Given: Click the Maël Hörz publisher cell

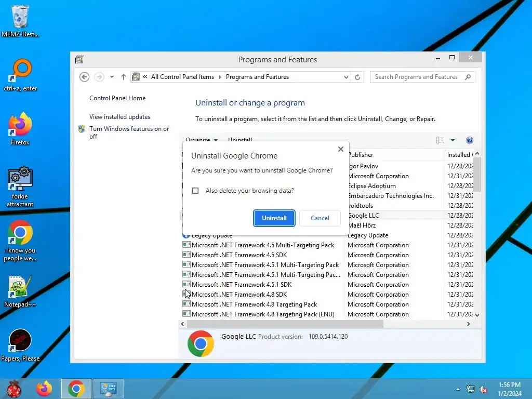Looking at the screenshot, I should [362, 225].
